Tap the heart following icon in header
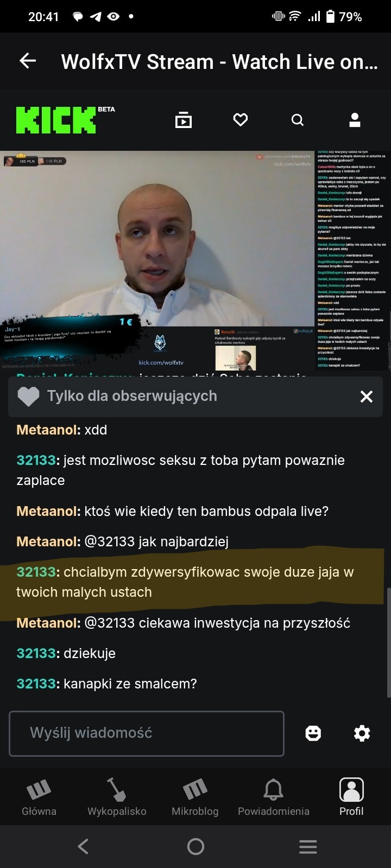Image resolution: width=391 pixels, height=868 pixels. coord(241,120)
